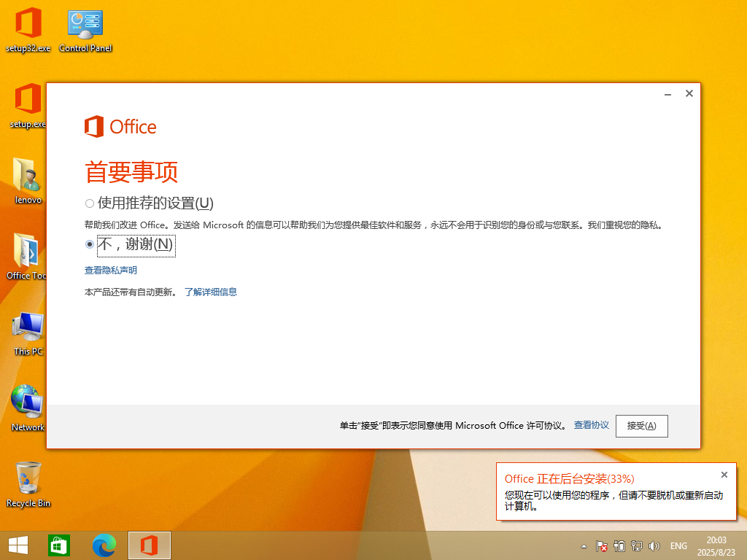Select the setup32.exe desktop icon
This screenshot has width=747, height=560.
(x=28, y=31)
